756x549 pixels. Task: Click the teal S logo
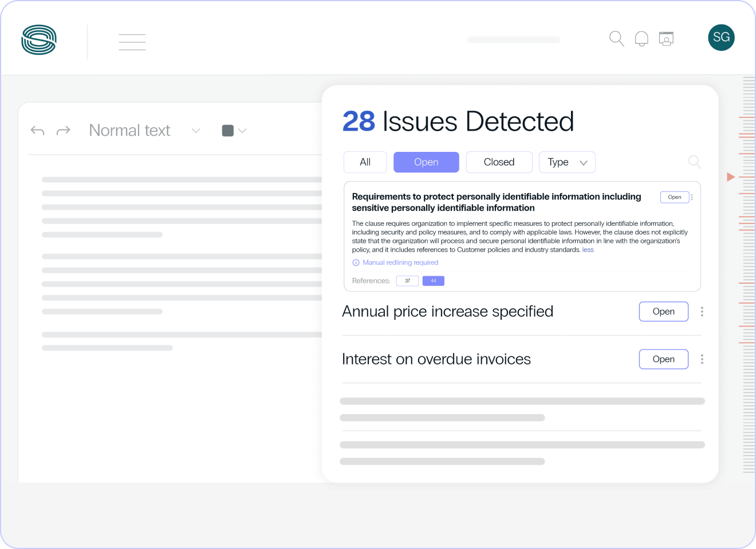39,40
